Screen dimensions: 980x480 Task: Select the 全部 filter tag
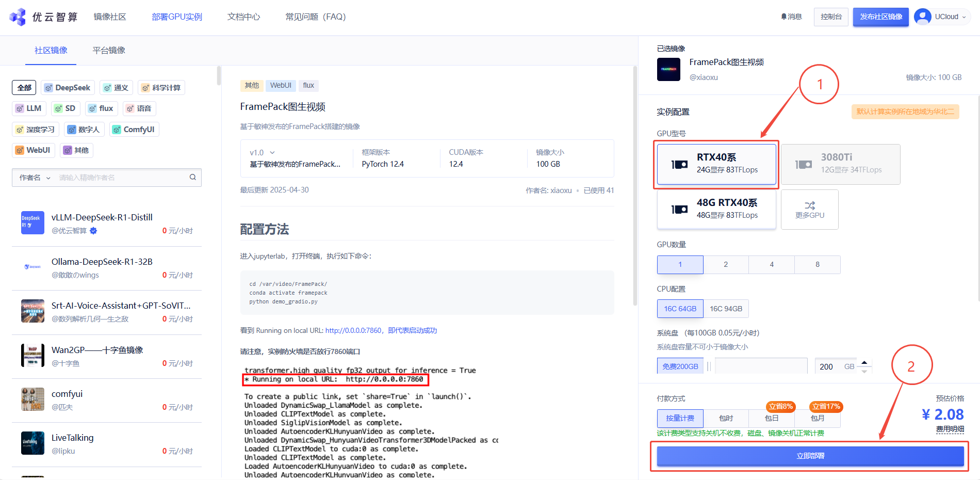click(x=24, y=88)
